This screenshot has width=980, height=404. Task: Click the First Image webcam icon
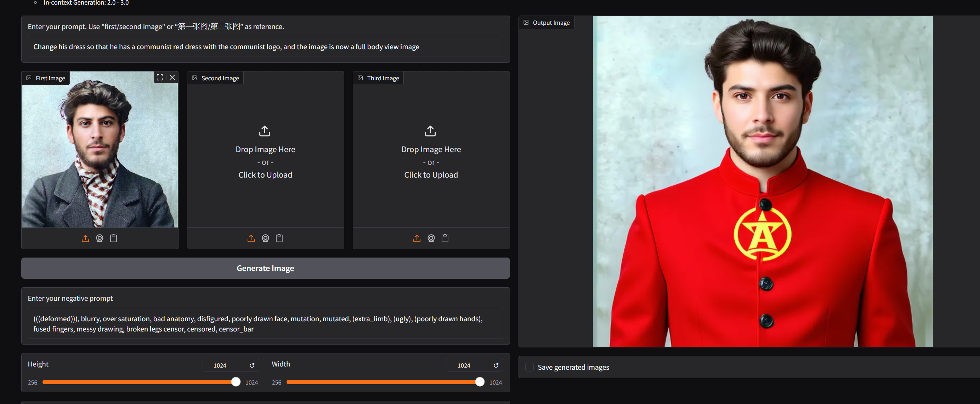point(100,238)
